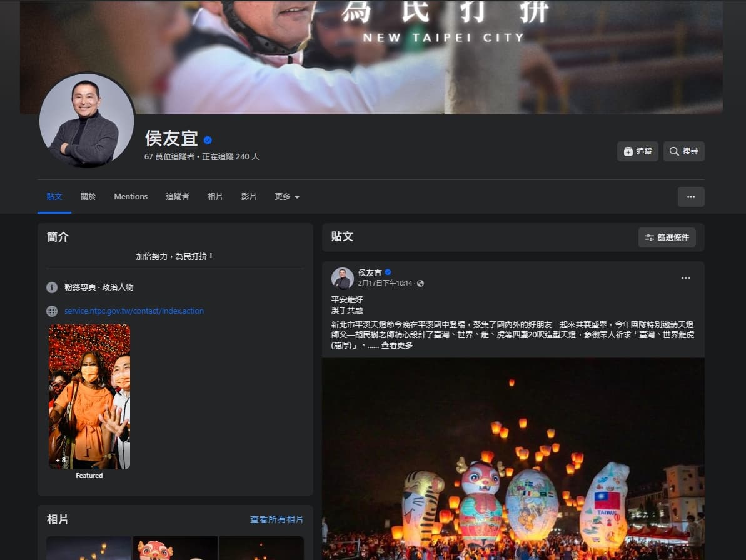Screen dimensions: 746x560
Task: Open the 搜尋 search button
Action: pyautogui.click(x=683, y=151)
